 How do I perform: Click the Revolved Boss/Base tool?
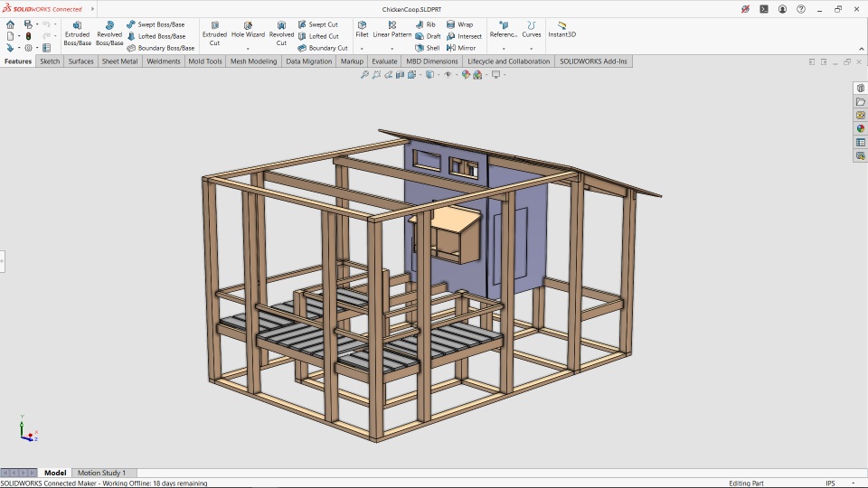click(x=109, y=33)
